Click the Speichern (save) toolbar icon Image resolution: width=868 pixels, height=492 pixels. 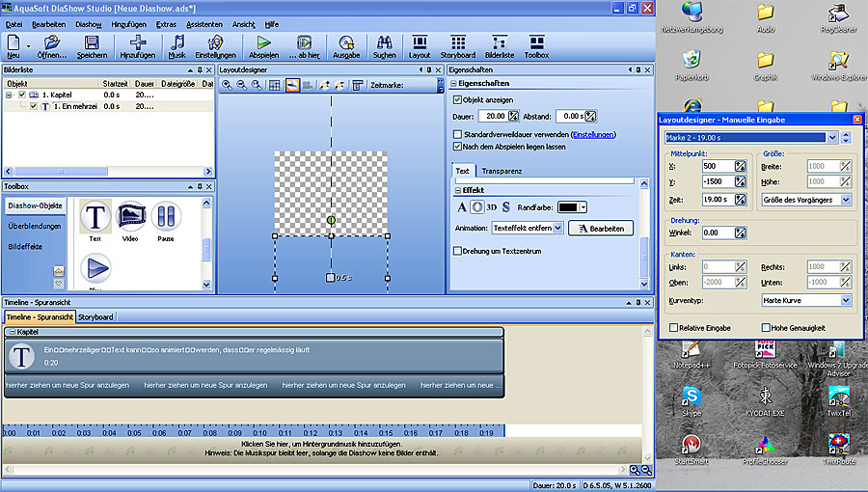92,43
